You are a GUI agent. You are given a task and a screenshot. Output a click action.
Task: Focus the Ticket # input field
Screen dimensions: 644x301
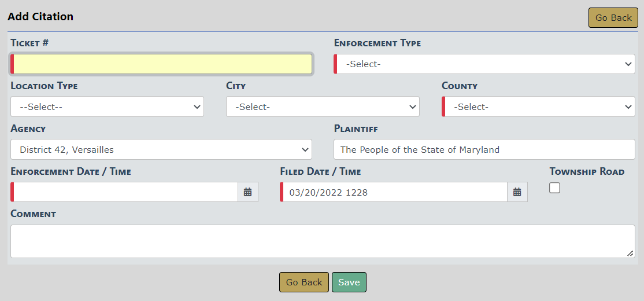[x=162, y=64]
